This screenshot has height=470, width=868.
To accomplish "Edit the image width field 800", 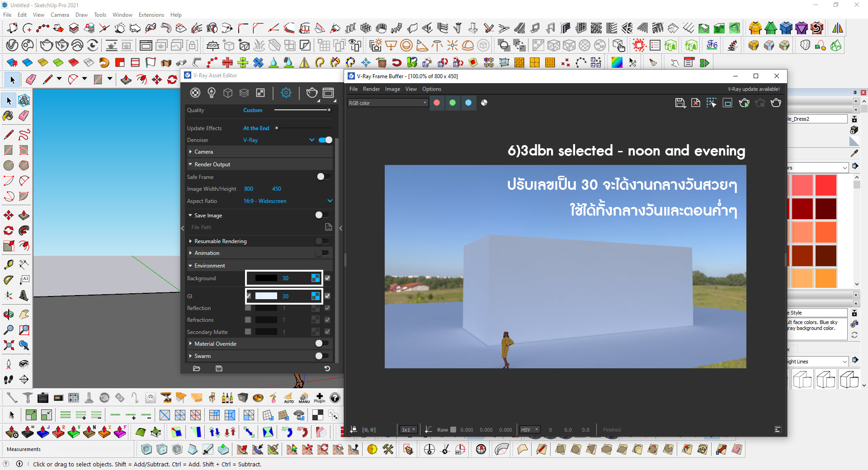I will (x=249, y=189).
